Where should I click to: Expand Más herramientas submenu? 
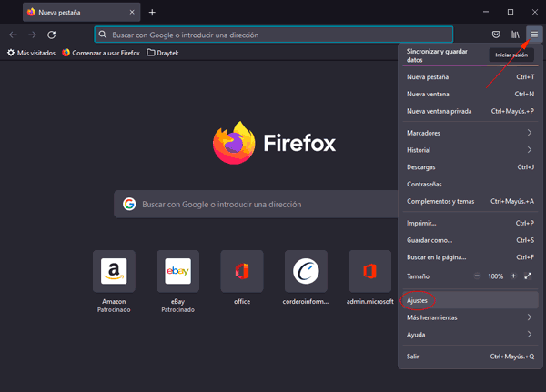click(x=470, y=317)
